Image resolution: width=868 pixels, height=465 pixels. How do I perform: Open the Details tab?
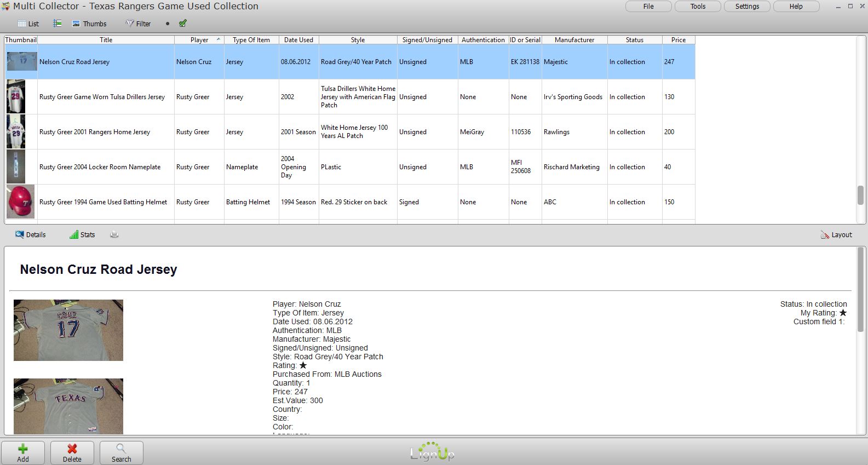tap(31, 234)
